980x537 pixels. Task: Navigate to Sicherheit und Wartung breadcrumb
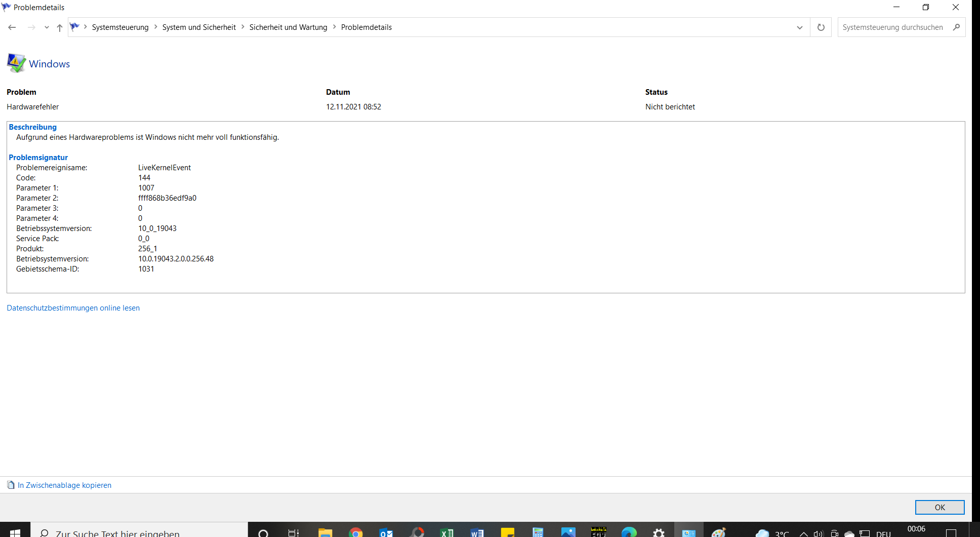point(289,27)
